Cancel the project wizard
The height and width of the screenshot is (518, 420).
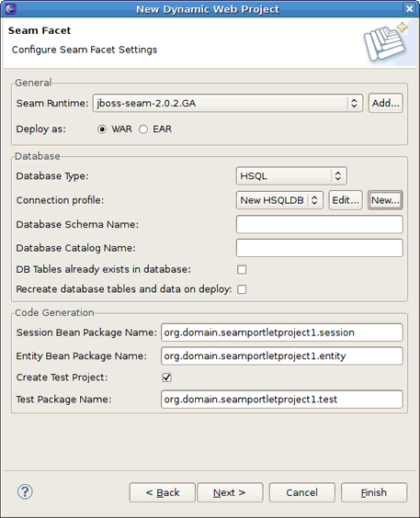302,492
